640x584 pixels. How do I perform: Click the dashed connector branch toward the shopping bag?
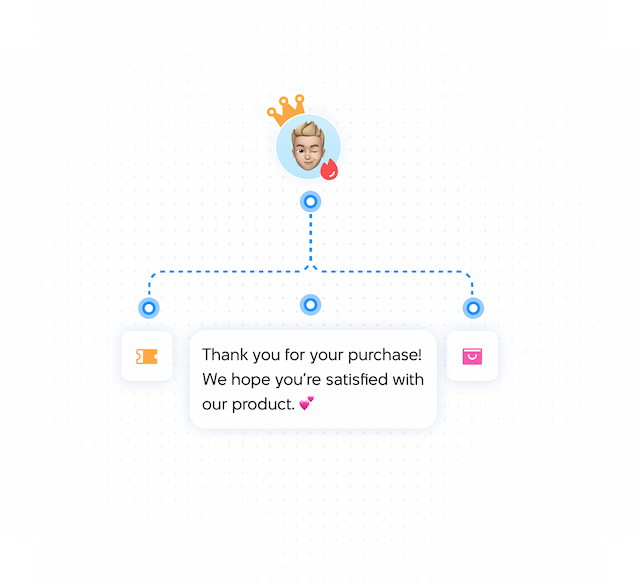click(400, 272)
